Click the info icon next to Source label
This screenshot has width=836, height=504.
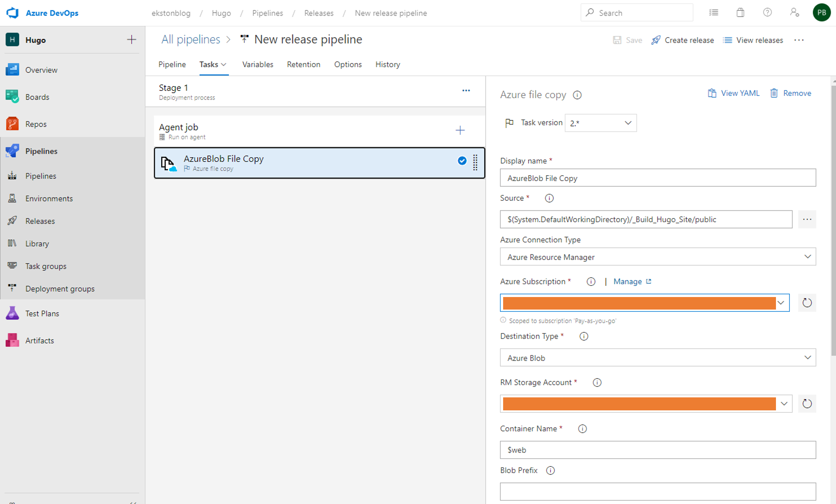tap(549, 198)
